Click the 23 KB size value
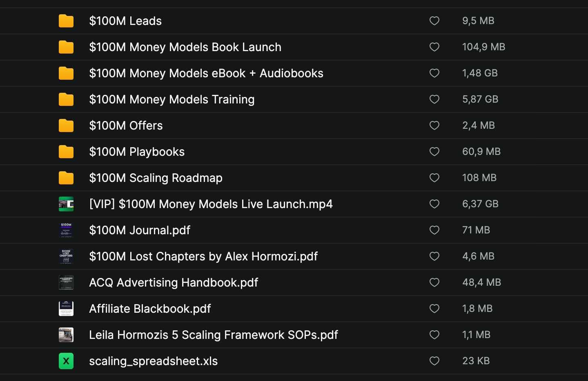Viewport: 588px width, 381px height. 476,361
